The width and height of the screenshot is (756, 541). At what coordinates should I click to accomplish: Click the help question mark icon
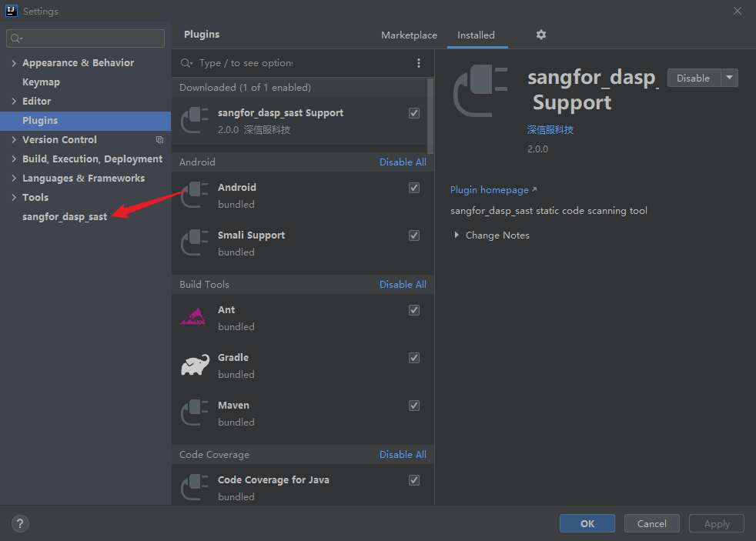21,523
